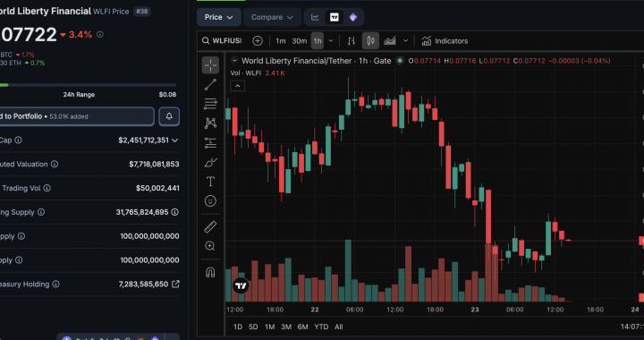Toggle the magnet snapping mode

pos(210,272)
